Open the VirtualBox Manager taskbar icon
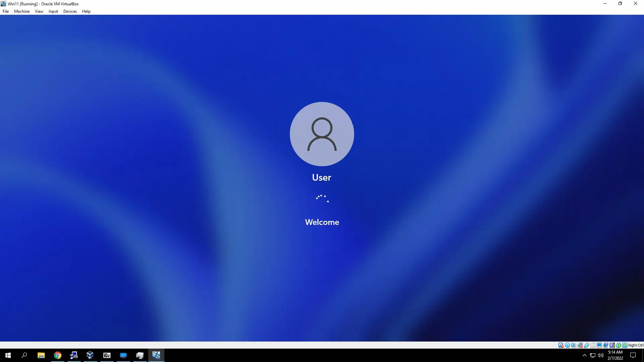The image size is (644, 362). pyautogui.click(x=90, y=355)
